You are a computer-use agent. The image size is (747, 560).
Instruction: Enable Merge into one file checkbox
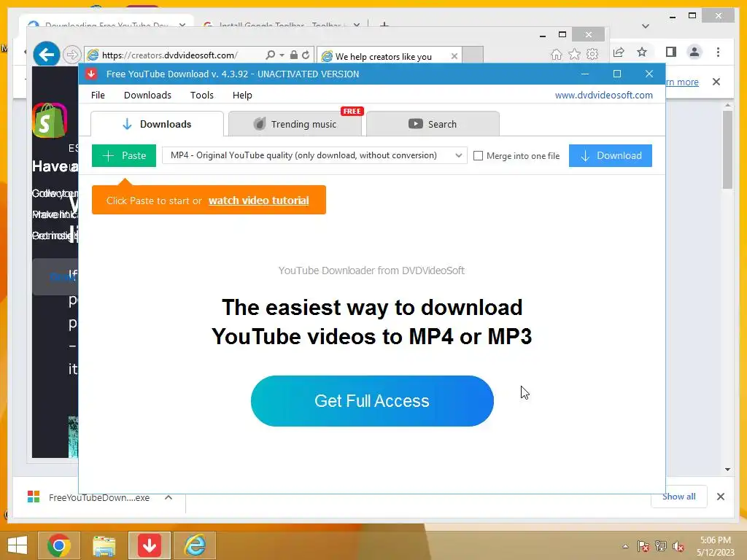click(x=479, y=156)
